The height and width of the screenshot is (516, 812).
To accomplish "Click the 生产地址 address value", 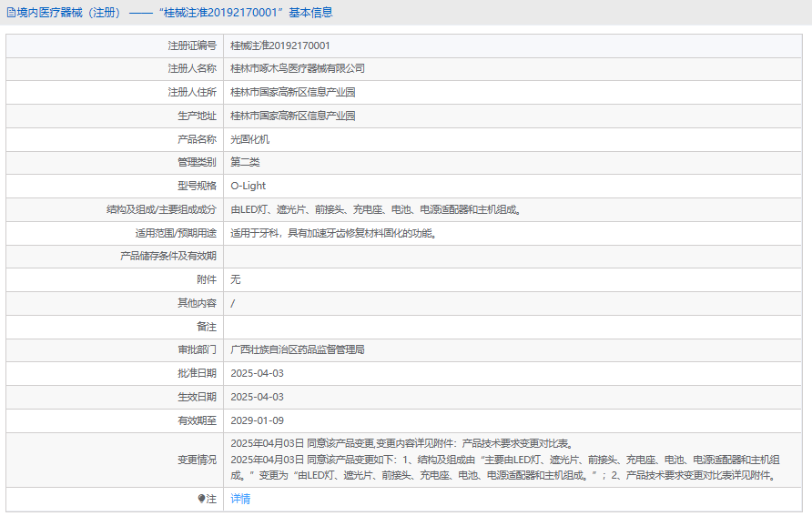I will click(293, 116).
